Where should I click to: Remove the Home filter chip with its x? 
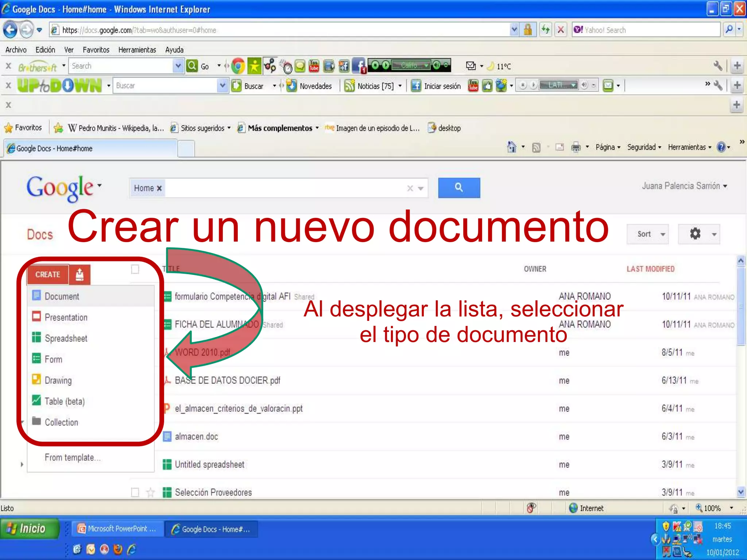click(159, 188)
